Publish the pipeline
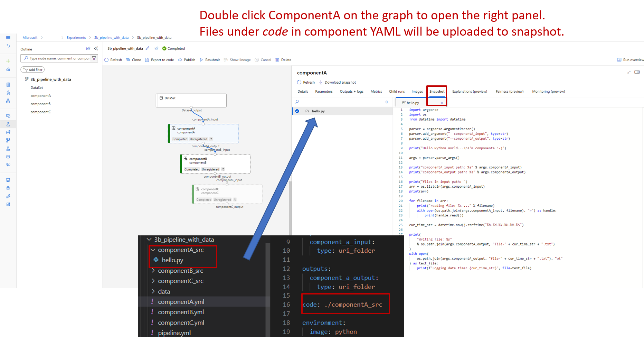The image size is (644, 337). [x=187, y=60]
